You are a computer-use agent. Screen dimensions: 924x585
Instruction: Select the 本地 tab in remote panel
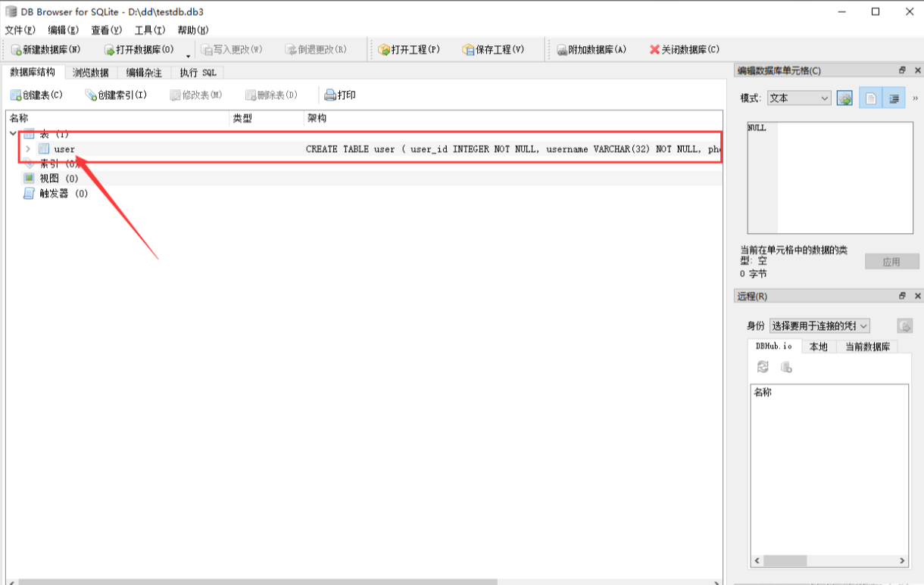(x=818, y=347)
